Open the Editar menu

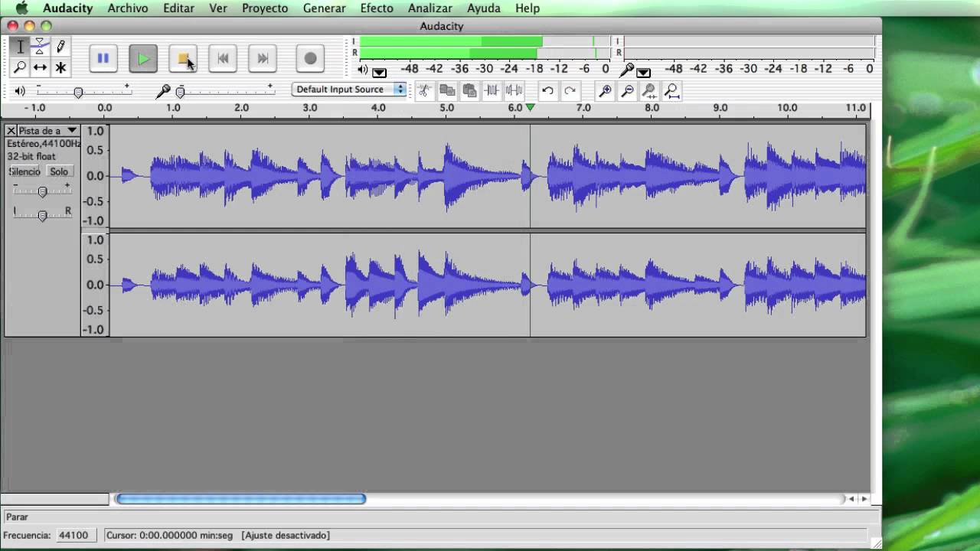178,8
